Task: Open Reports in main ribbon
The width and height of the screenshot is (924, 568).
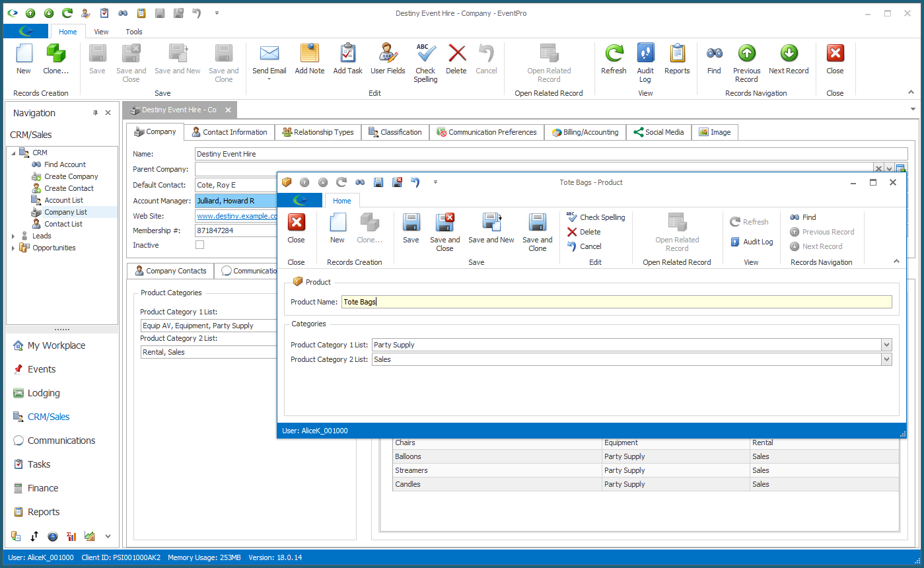Action: click(677, 59)
